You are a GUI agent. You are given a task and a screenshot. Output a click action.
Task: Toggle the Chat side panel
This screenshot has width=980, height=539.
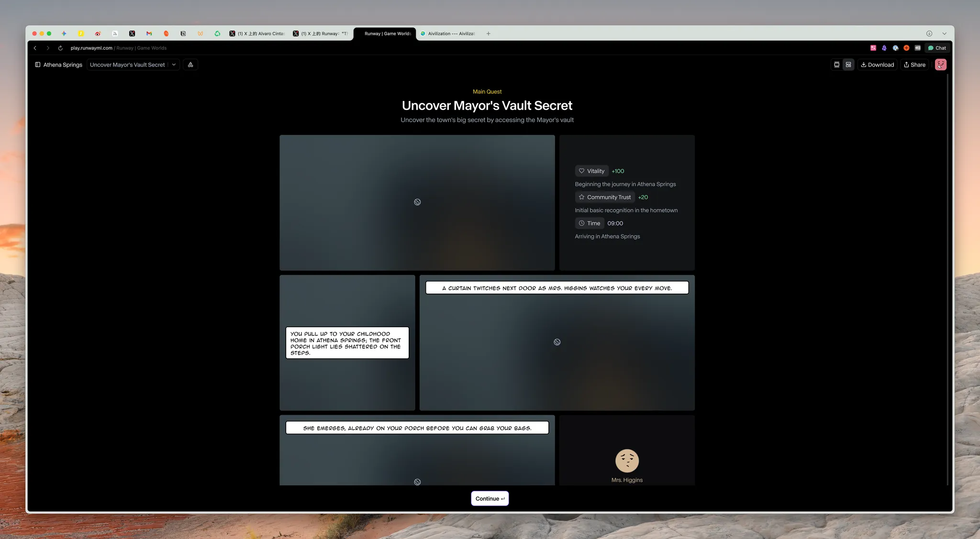click(937, 48)
